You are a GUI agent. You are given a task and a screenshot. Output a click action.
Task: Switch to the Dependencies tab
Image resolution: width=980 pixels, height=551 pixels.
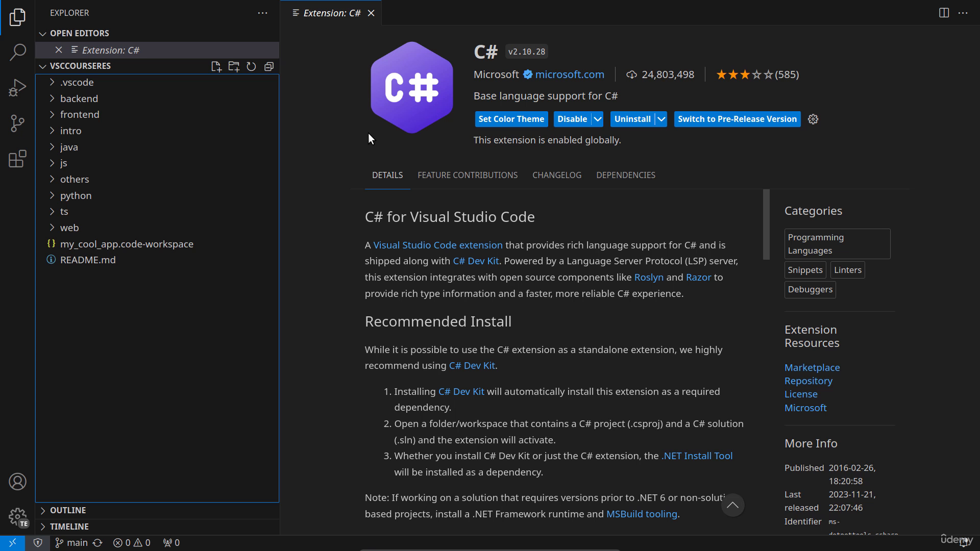click(x=626, y=175)
